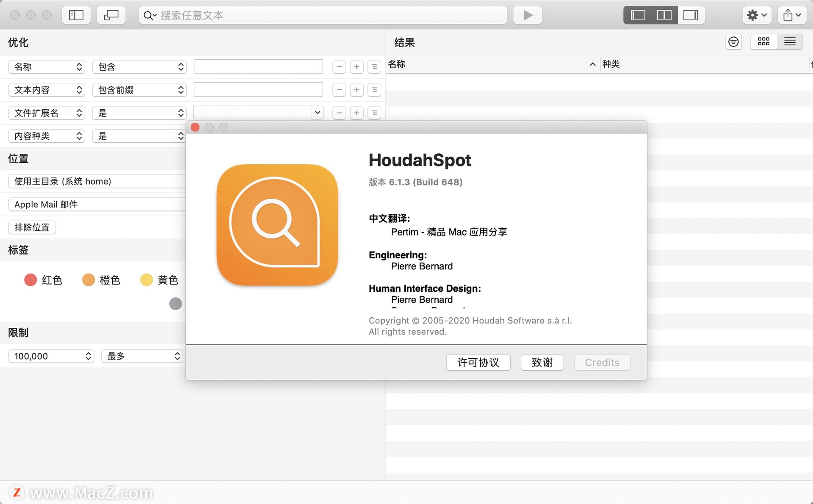Expand the file extension combo box arrow
This screenshot has width=813, height=504.
[318, 113]
